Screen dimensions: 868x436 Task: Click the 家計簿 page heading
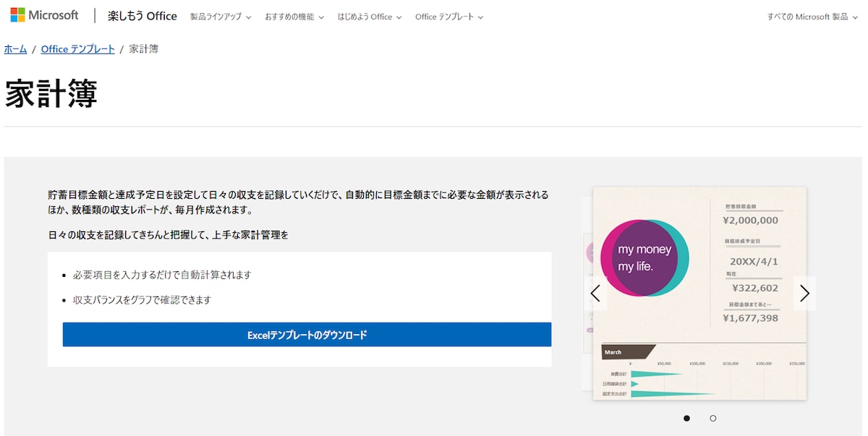pyautogui.click(x=51, y=93)
